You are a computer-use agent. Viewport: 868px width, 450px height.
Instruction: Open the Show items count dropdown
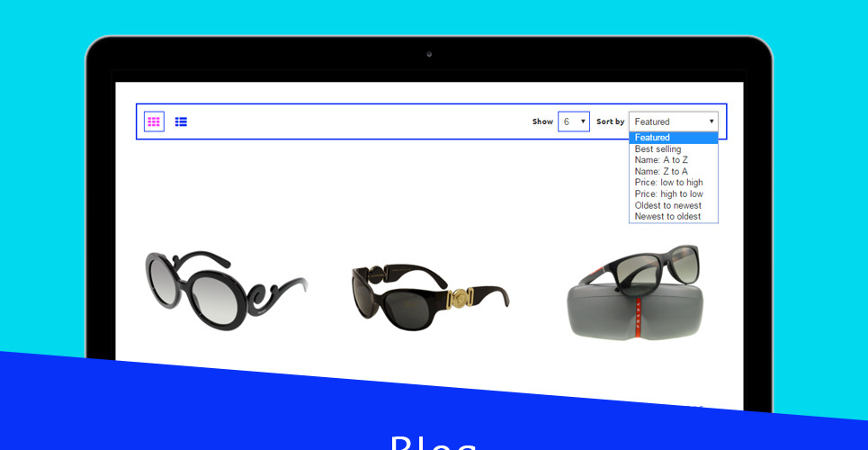(573, 121)
